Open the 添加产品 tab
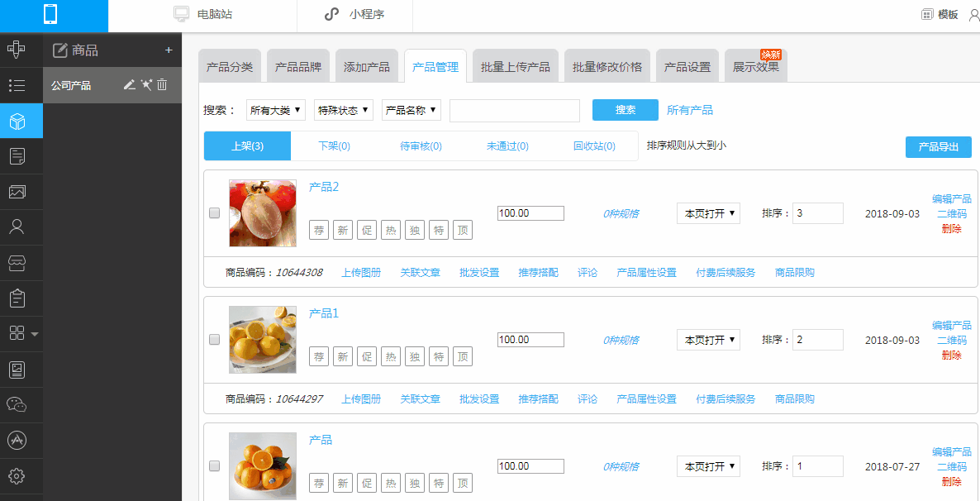980x501 pixels. point(367,67)
